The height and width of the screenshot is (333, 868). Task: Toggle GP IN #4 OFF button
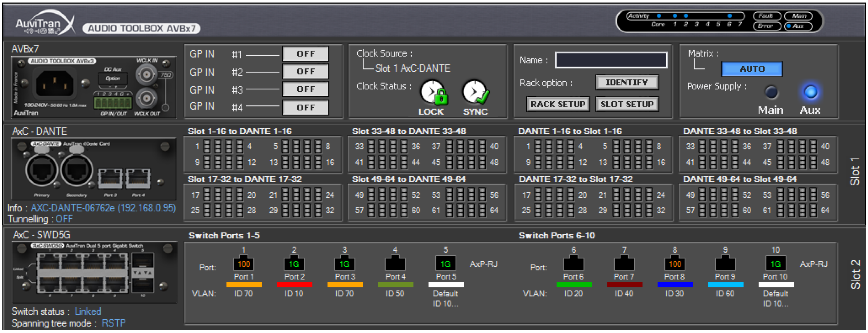coord(306,108)
